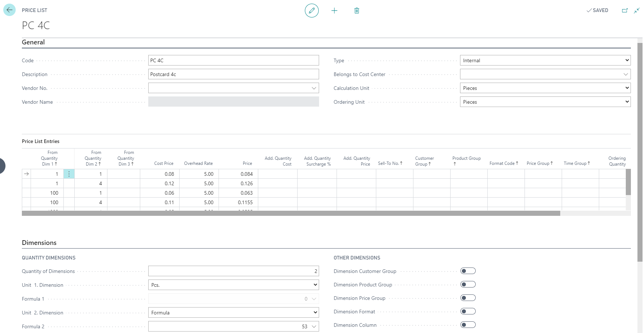This screenshot has height=333, width=644.
Task: Open the Type dropdown showing Internal
Action: click(x=545, y=60)
